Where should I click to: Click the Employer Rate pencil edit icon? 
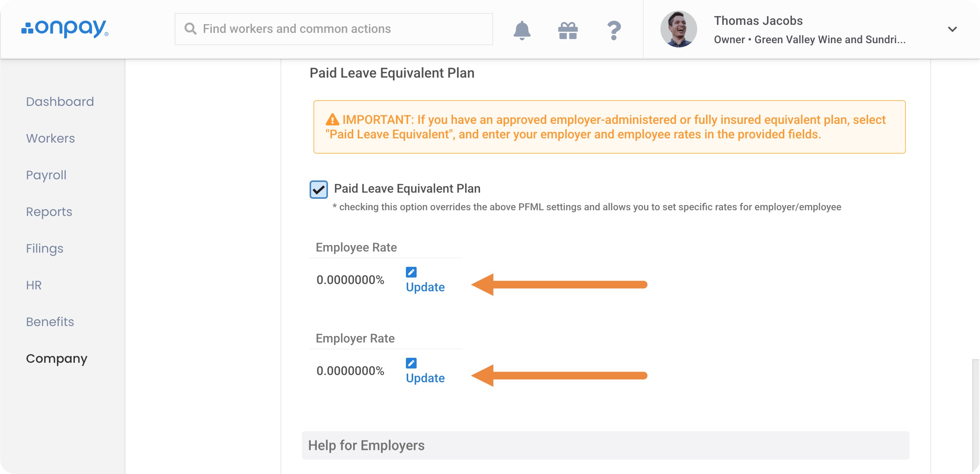click(411, 363)
